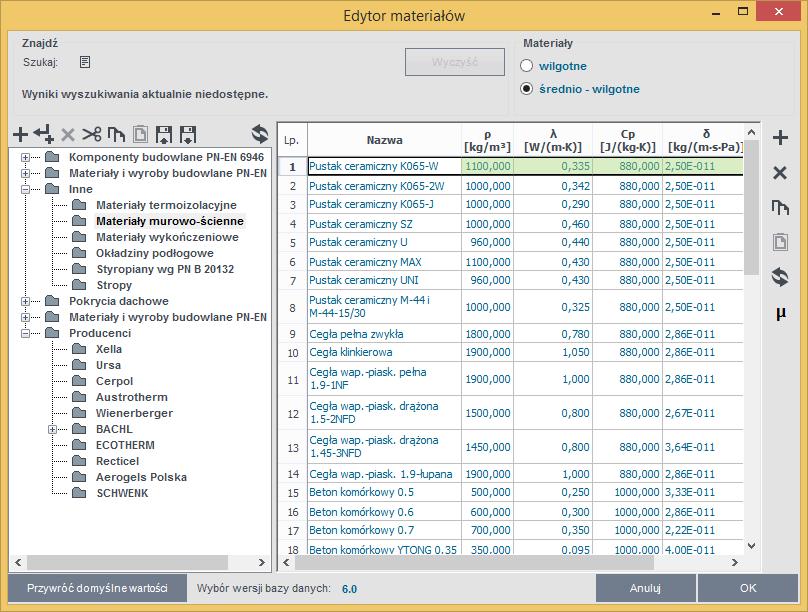808x612 pixels.
Task: Click the μ coefficient icon
Action: pyautogui.click(x=781, y=313)
